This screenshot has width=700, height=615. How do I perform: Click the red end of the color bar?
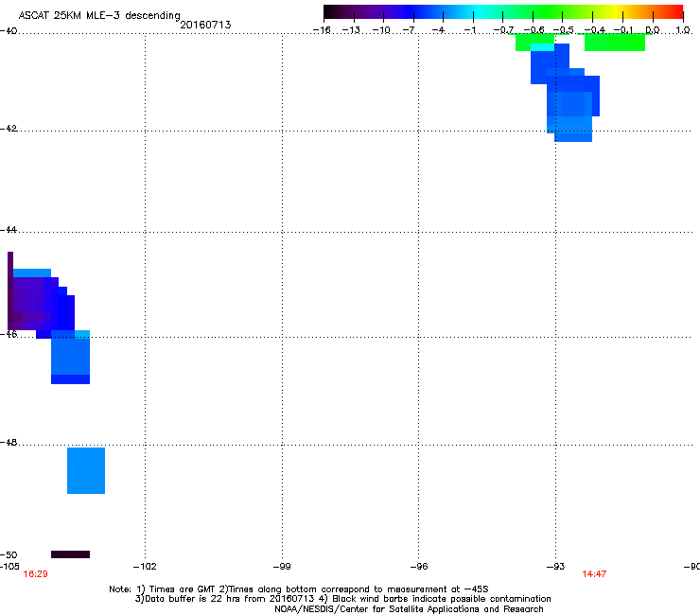point(676,12)
